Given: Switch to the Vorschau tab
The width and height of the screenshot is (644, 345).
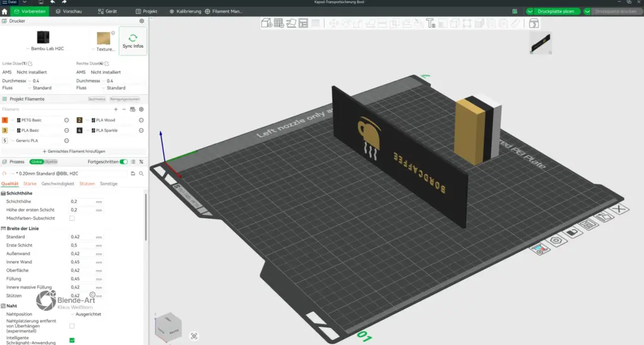Looking at the screenshot, I should 69,11.
